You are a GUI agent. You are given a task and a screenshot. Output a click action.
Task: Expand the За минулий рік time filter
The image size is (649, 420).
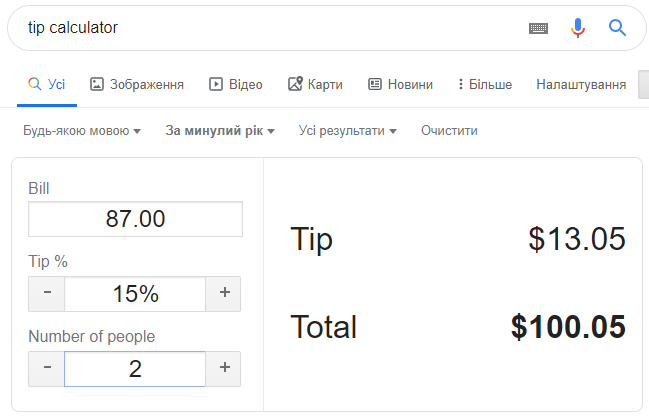tap(220, 131)
